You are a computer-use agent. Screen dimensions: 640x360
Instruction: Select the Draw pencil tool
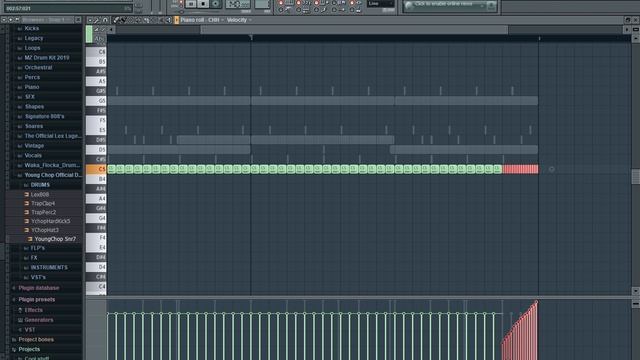click(116, 20)
